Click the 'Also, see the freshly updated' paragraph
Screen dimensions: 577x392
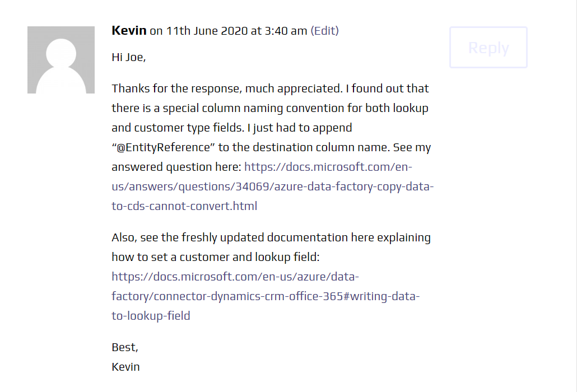[x=271, y=247]
